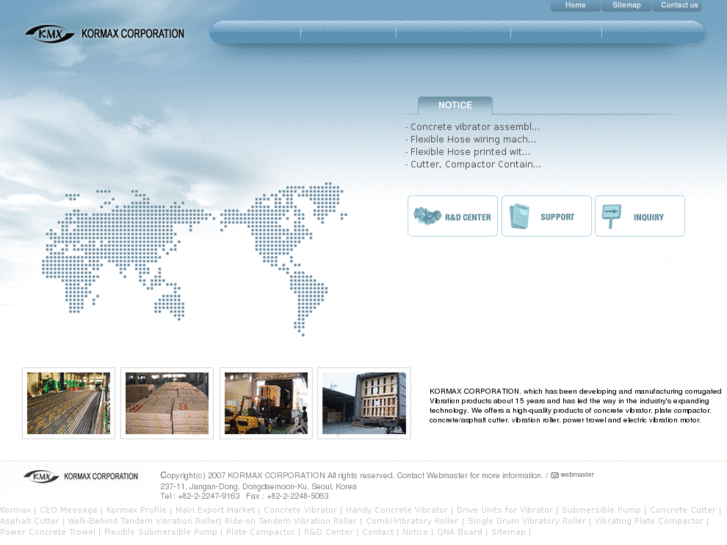
Task: Click the 'Tel : +82-2-2247-9163' text
Action: pos(200,496)
